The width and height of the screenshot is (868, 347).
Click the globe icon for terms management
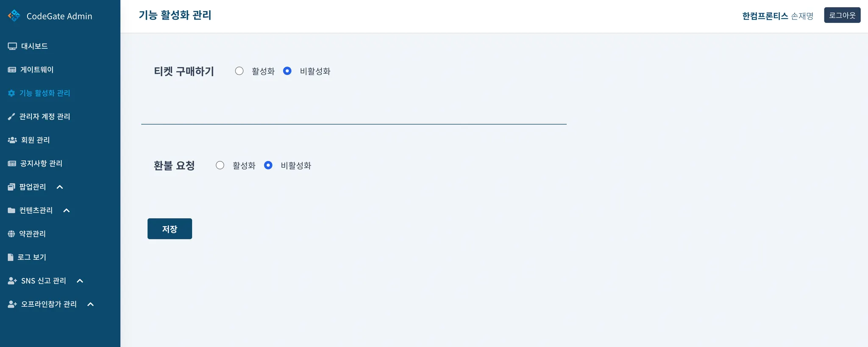(x=11, y=234)
